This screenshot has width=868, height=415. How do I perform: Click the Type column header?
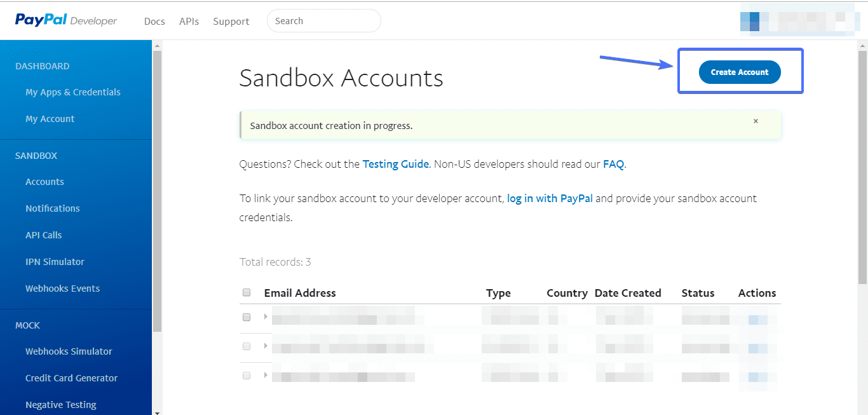(498, 293)
